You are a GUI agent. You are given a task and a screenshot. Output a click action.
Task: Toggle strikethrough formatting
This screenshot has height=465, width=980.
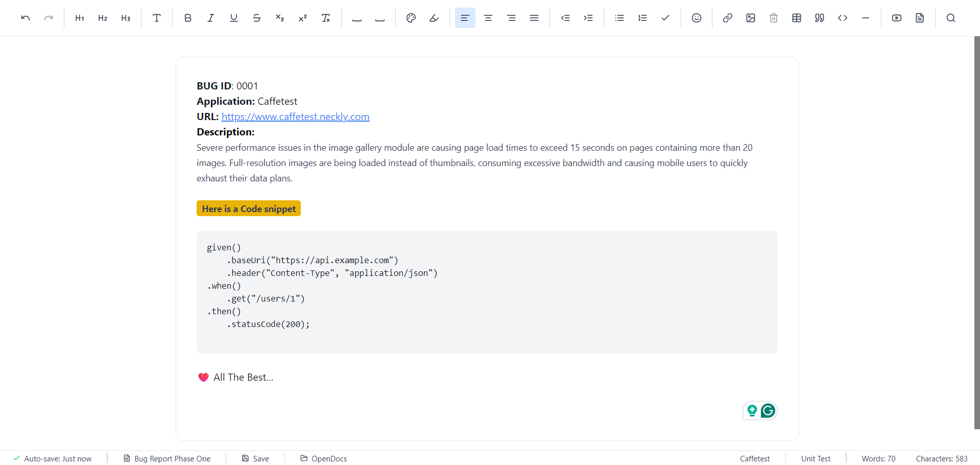pos(257,18)
